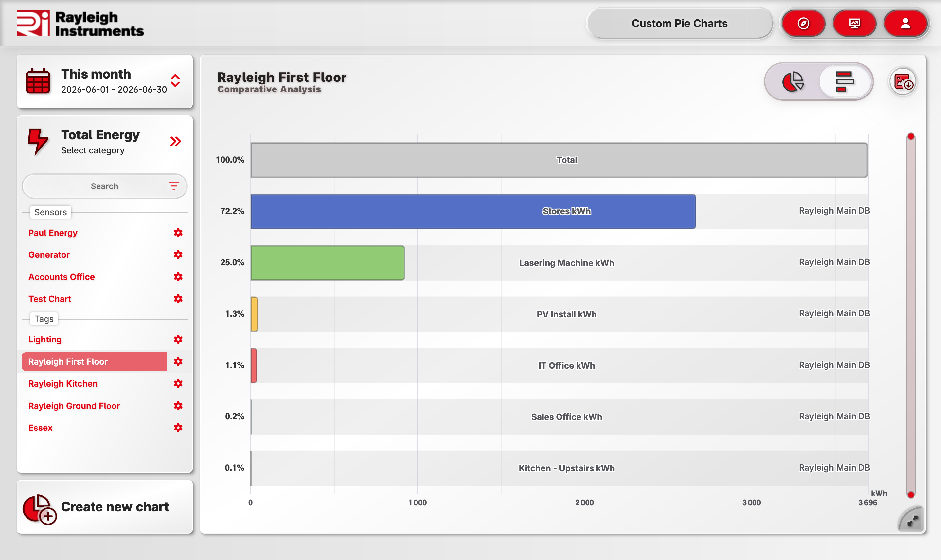Click the 3 696 axis maximum value

(868, 503)
